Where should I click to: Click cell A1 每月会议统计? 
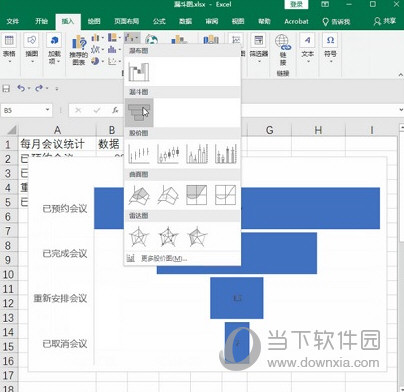57,144
